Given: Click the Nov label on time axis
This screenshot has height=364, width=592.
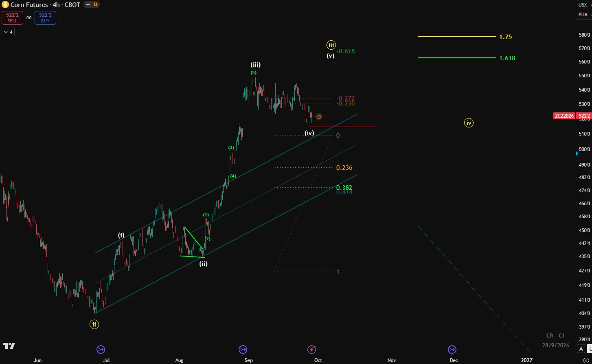Looking at the screenshot, I should (x=392, y=360).
